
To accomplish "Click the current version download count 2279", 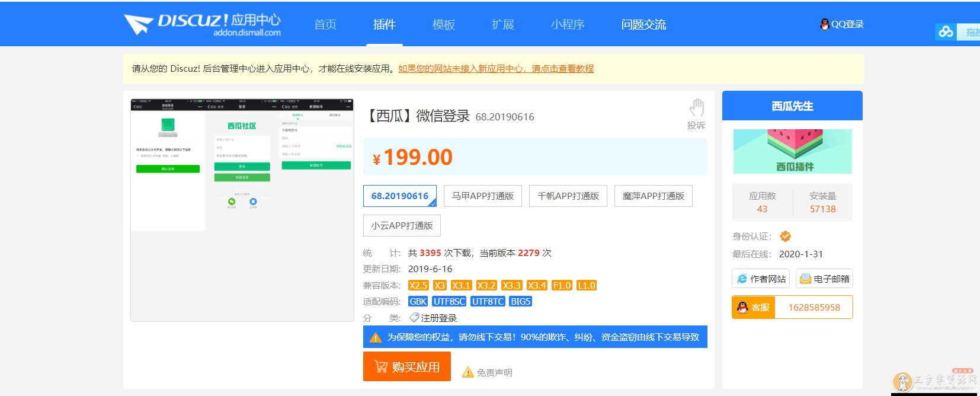I will click(x=529, y=253).
